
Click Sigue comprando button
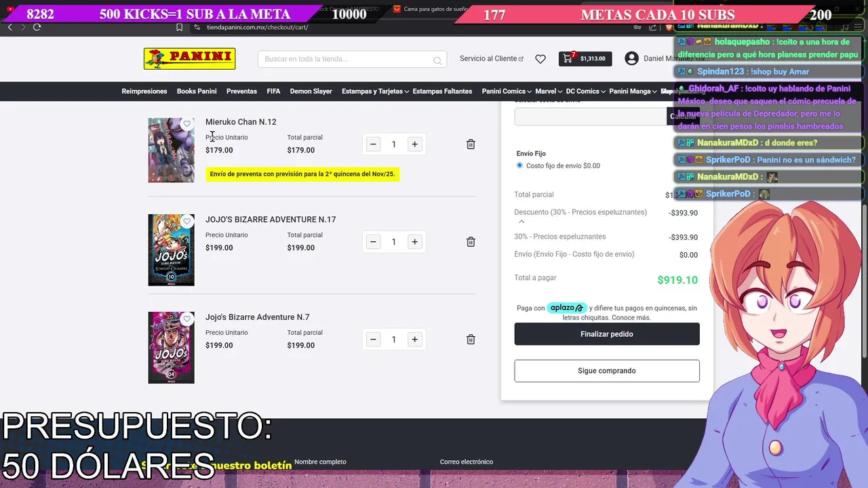607,371
